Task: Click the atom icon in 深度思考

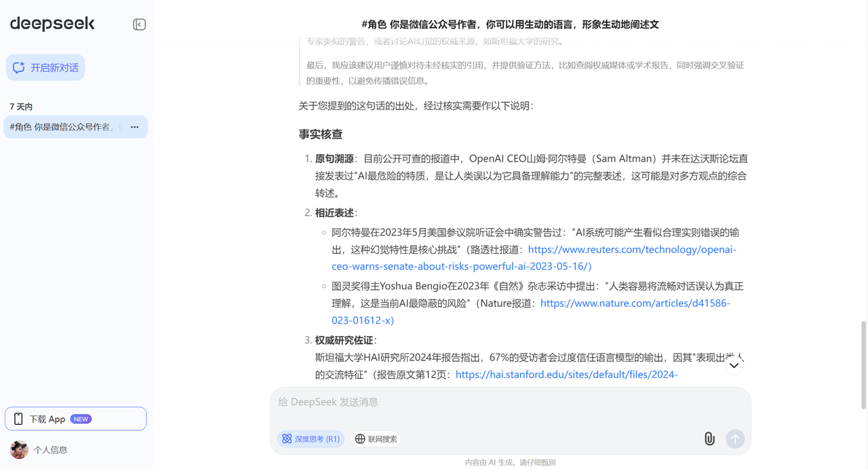Action: [287, 439]
